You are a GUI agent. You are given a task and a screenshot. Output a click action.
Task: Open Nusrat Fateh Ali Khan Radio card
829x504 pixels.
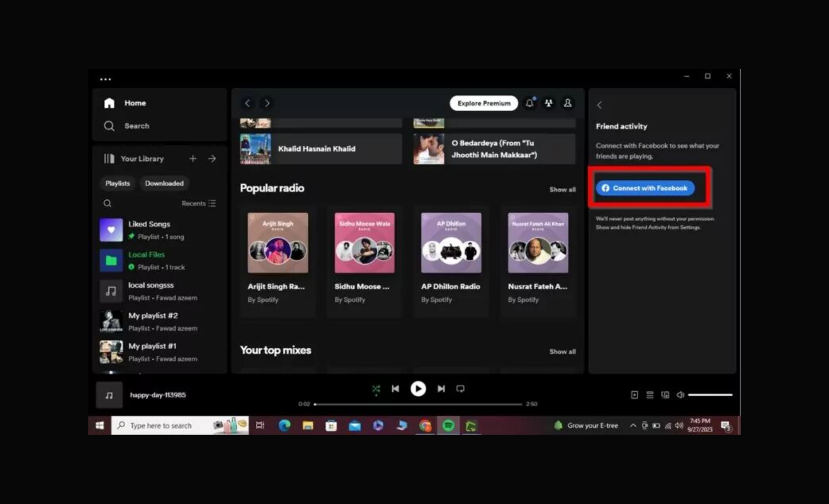point(538,261)
